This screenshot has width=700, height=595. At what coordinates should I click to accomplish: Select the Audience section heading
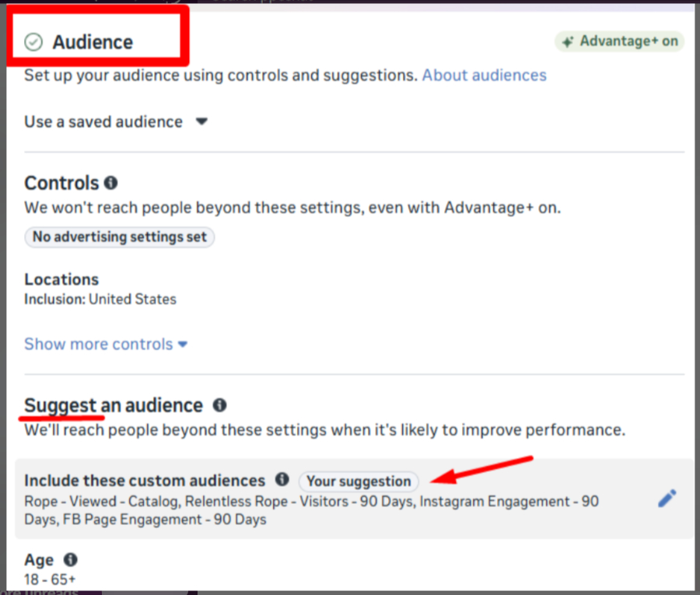point(93,42)
